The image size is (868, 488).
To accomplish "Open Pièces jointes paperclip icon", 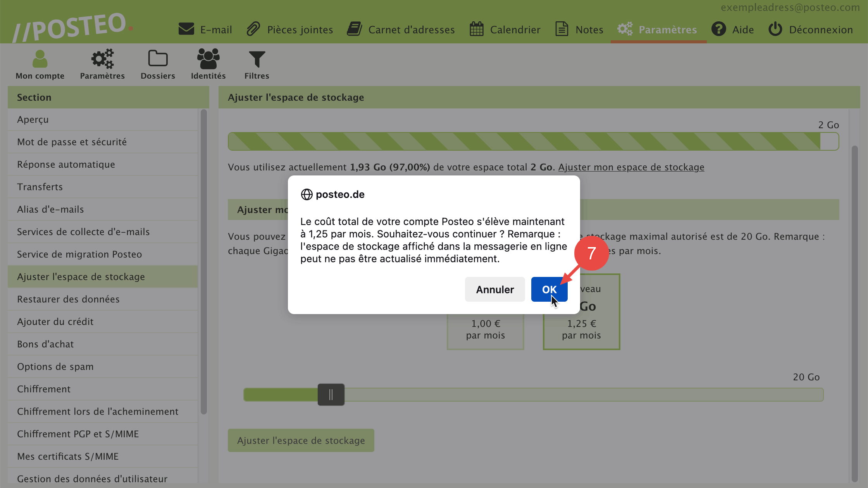I will coord(253,29).
